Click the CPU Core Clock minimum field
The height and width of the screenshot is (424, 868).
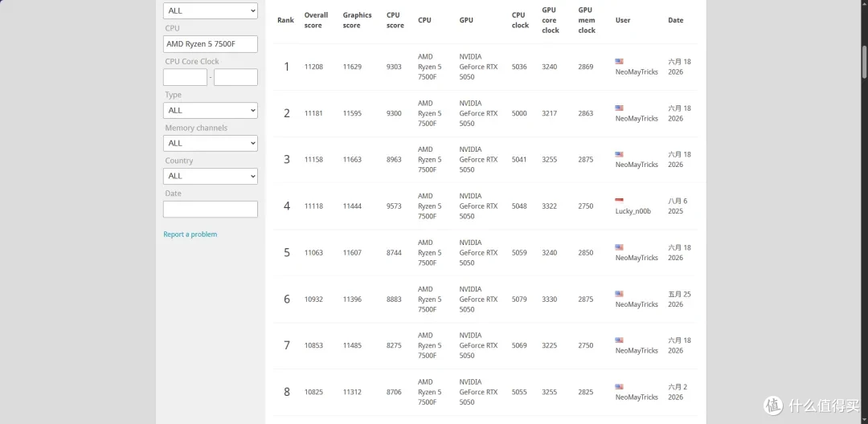point(185,77)
